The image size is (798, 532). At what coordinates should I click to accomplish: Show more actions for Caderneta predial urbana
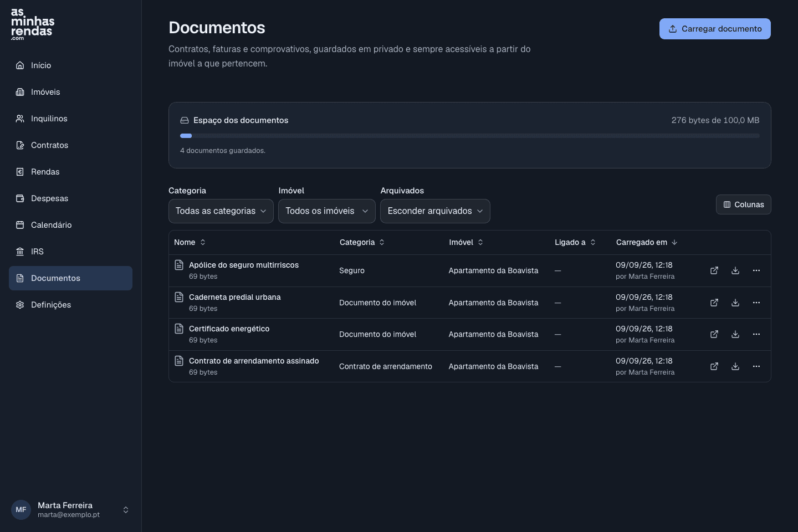click(756, 303)
